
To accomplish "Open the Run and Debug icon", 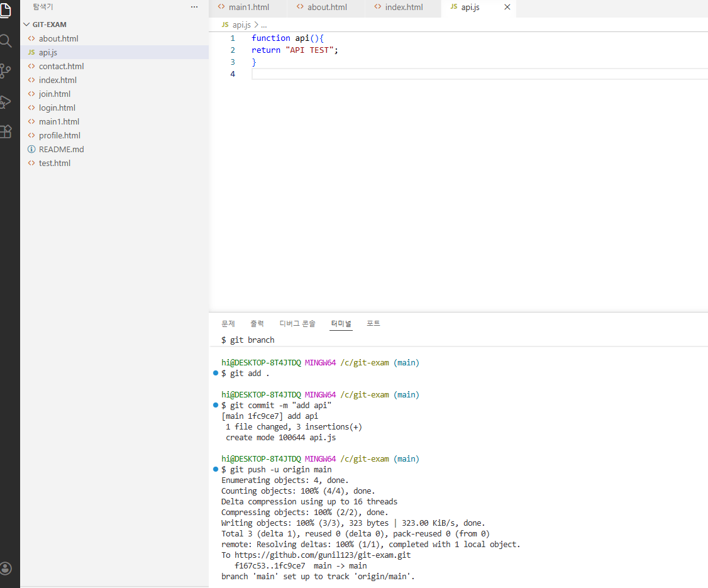I will [x=6, y=102].
